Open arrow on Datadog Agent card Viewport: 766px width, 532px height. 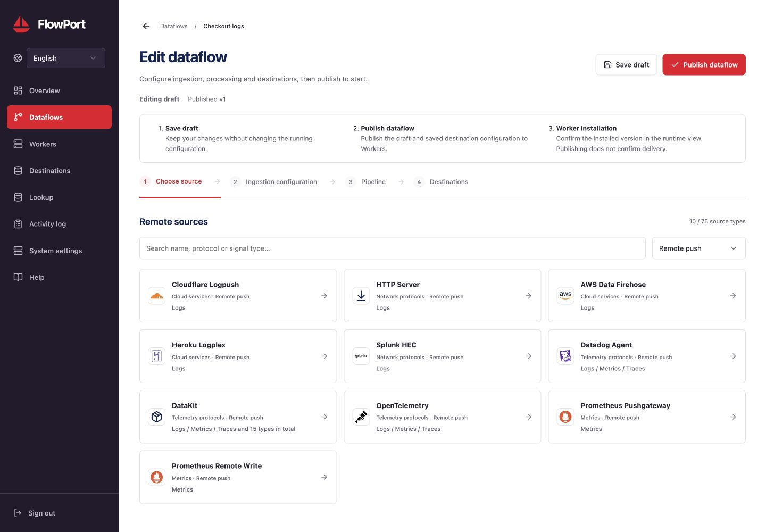[733, 356]
